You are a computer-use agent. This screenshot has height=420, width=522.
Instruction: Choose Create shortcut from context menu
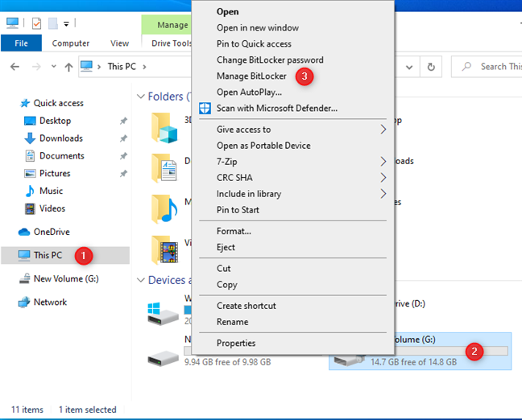click(246, 306)
